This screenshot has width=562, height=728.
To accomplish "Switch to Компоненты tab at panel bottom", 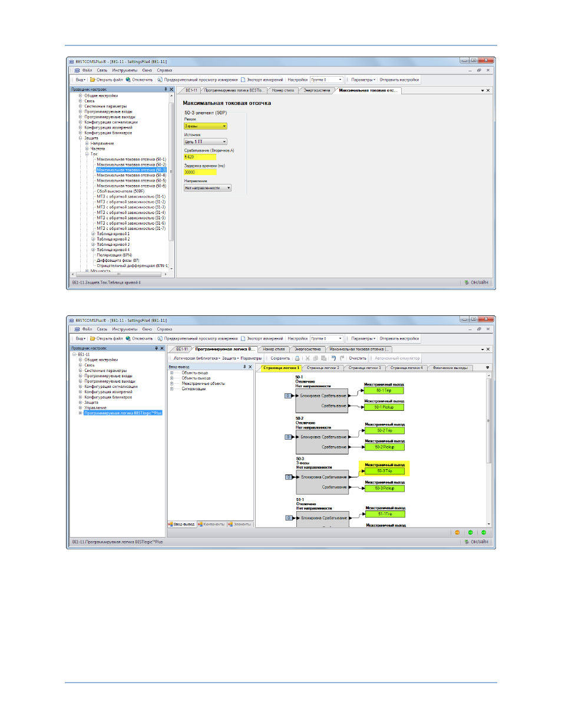I will pos(211,524).
